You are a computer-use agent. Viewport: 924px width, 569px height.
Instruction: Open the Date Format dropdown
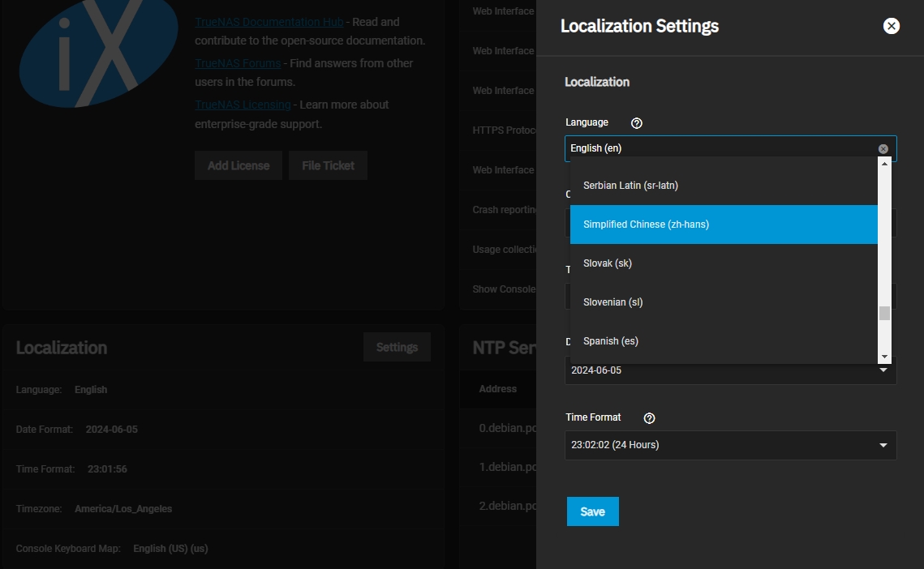coord(730,370)
